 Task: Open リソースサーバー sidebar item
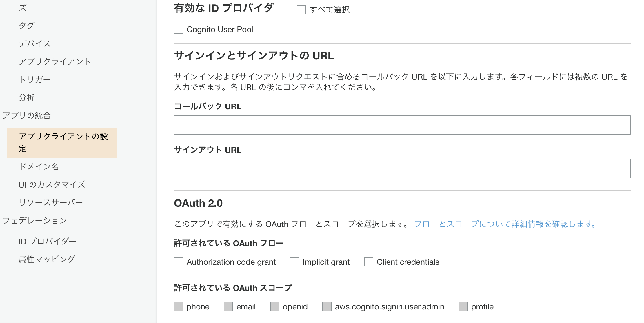coord(51,202)
